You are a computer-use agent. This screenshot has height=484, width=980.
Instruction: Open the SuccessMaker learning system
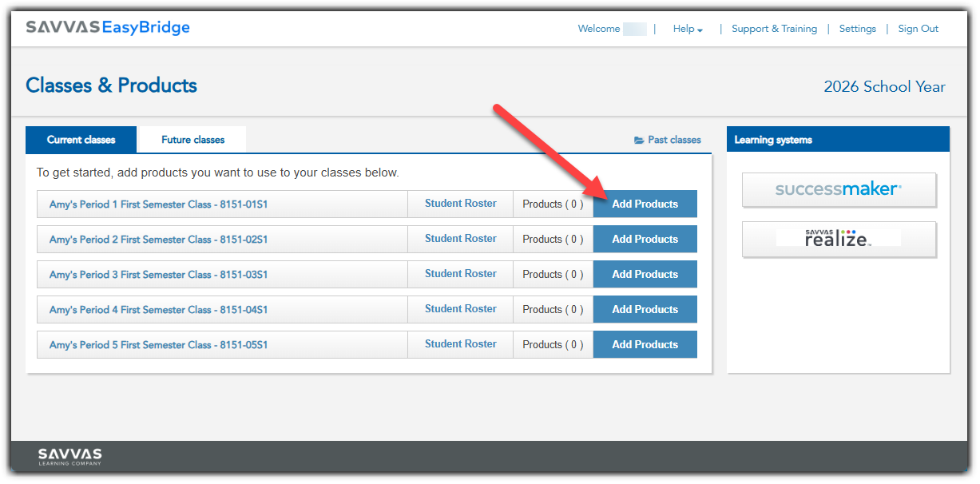[838, 189]
